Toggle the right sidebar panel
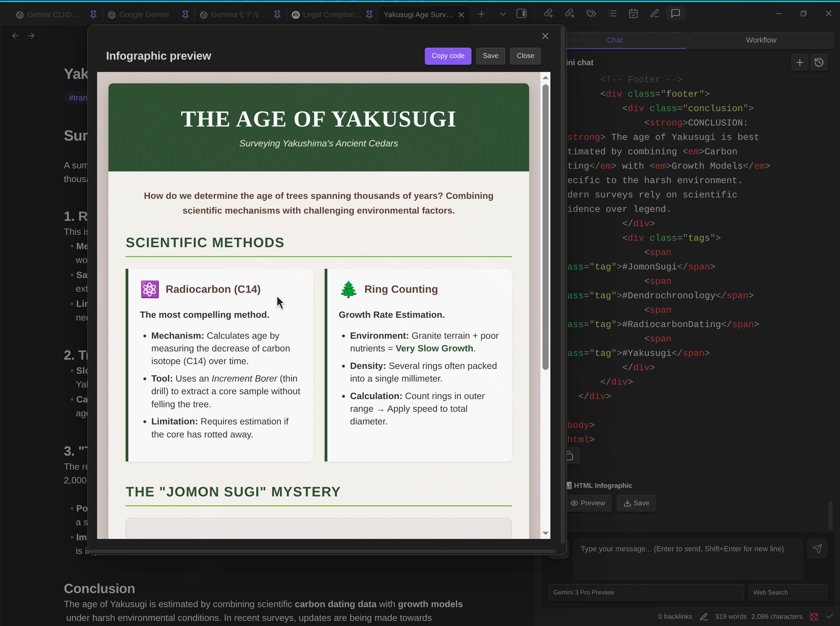 522,14
